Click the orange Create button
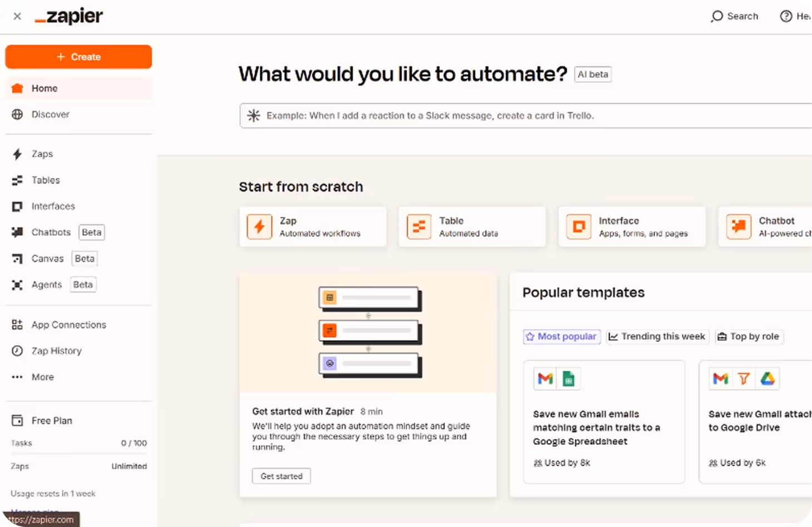 pos(78,57)
